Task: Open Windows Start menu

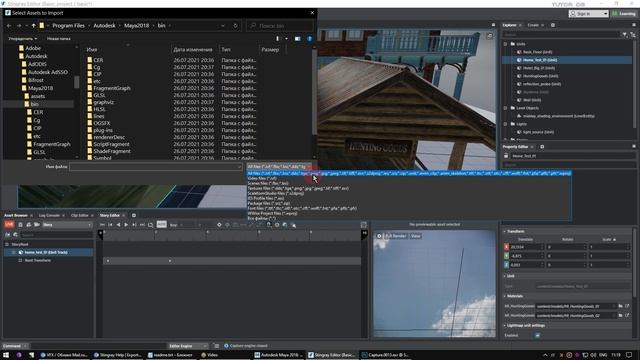Action: pyautogui.click(x=6, y=355)
